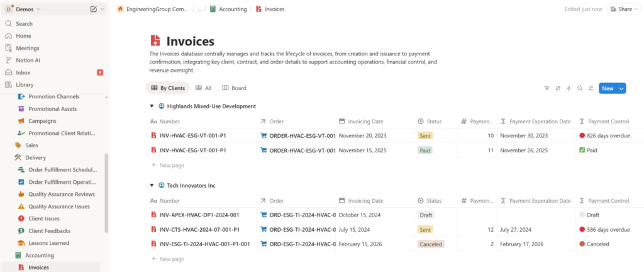Viewport: 644px width, 272px height.
Task: Open the dropdown arrow beside New
Action: (622, 89)
